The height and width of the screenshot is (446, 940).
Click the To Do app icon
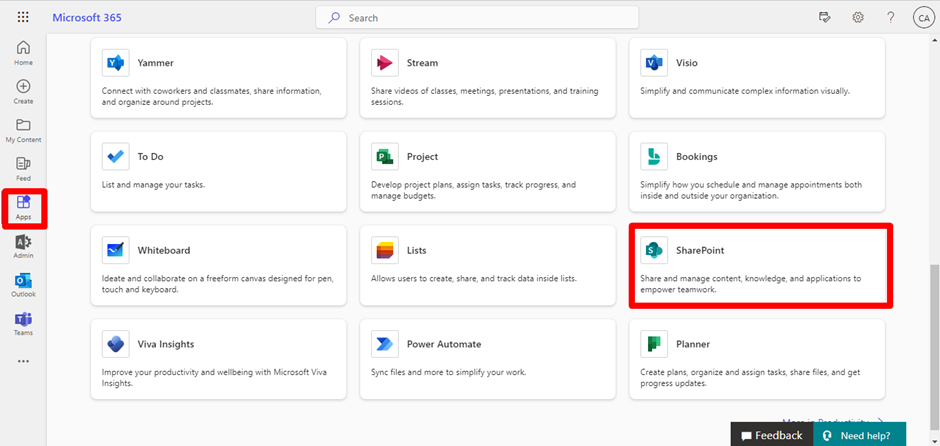(116, 156)
